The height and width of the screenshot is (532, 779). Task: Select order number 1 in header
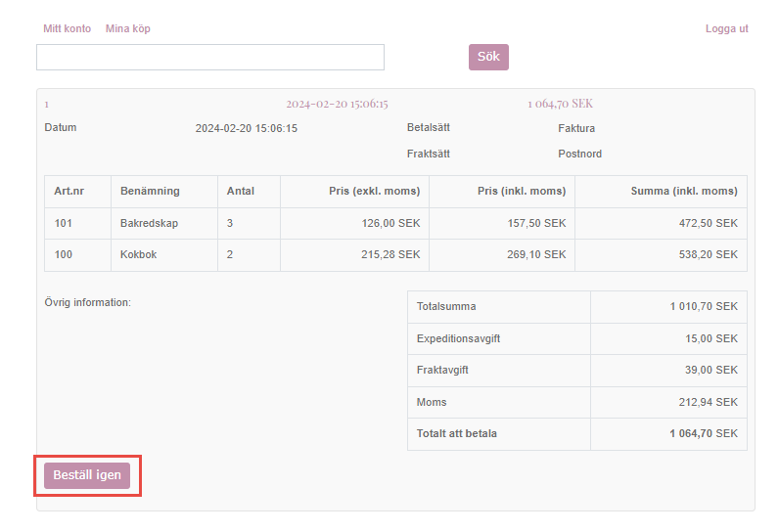click(47, 104)
